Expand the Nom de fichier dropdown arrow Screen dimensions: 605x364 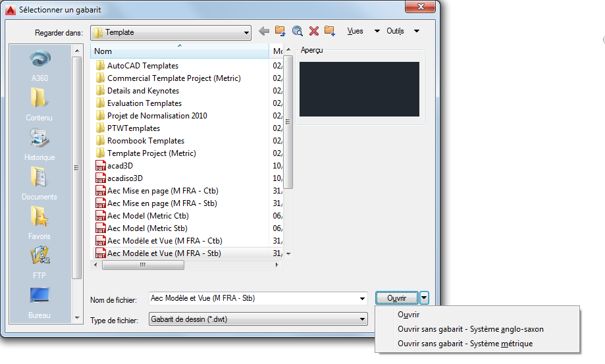point(362,298)
